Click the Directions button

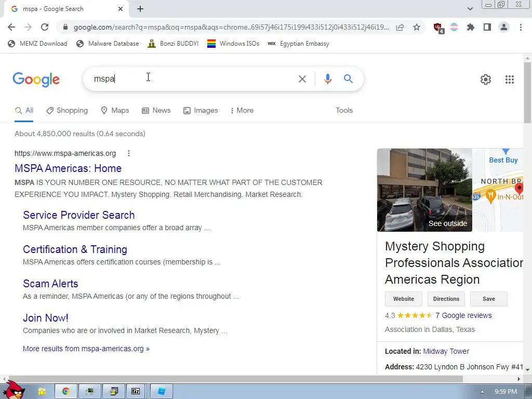(x=446, y=299)
